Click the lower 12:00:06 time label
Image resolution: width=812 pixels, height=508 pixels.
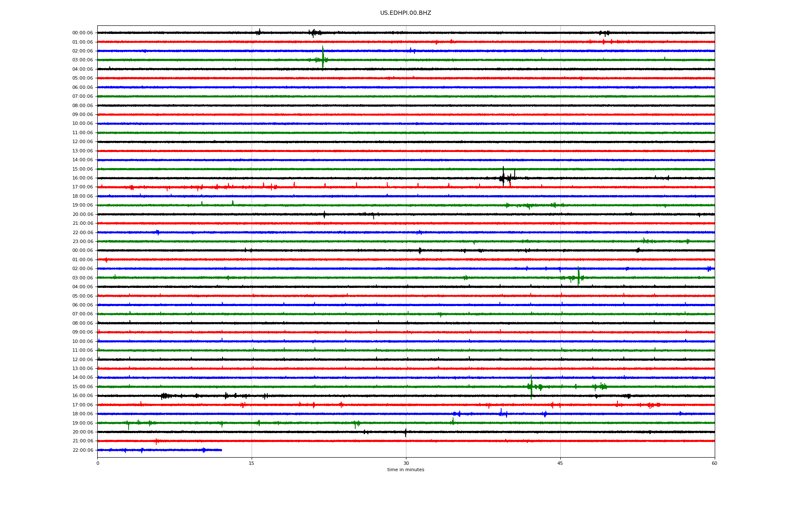click(82, 359)
